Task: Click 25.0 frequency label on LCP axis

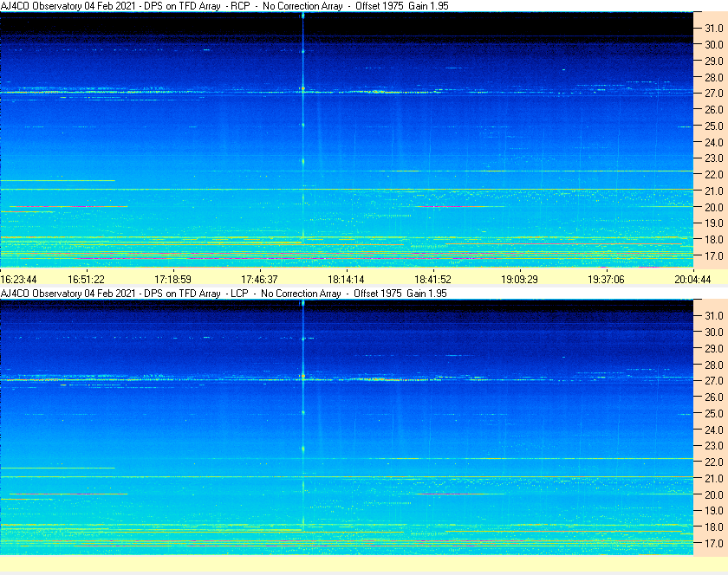Action: coord(714,413)
